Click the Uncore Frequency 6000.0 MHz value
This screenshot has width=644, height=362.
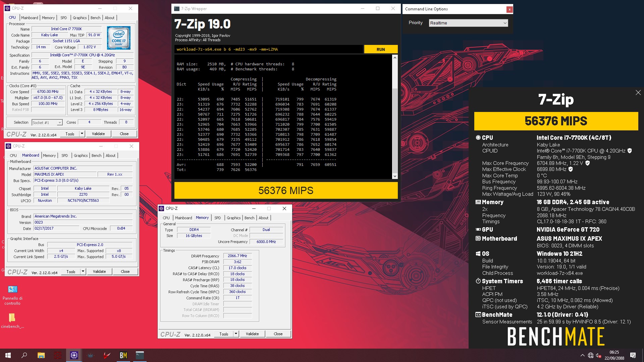266,242
